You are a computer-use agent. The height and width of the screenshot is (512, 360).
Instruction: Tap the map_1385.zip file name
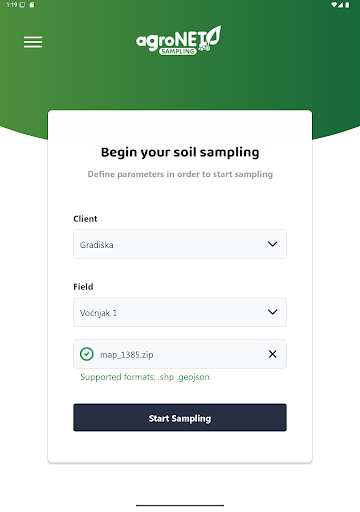coord(127,355)
